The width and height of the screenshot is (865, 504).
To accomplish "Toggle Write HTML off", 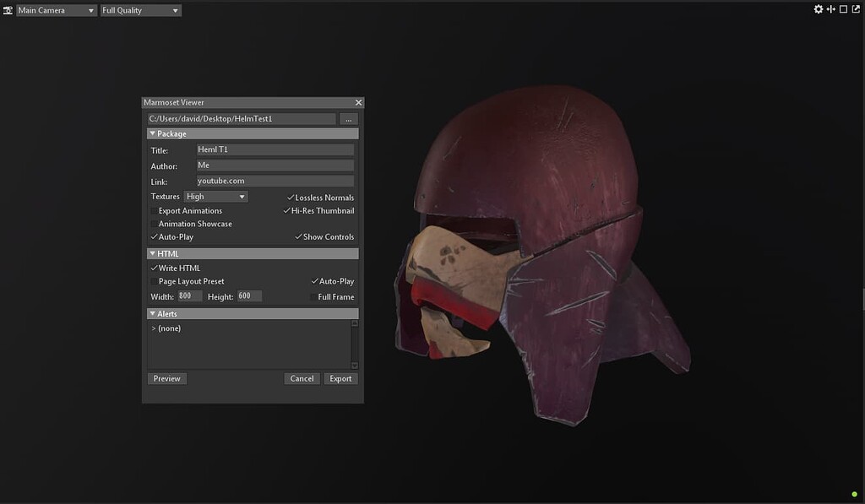I will (155, 268).
